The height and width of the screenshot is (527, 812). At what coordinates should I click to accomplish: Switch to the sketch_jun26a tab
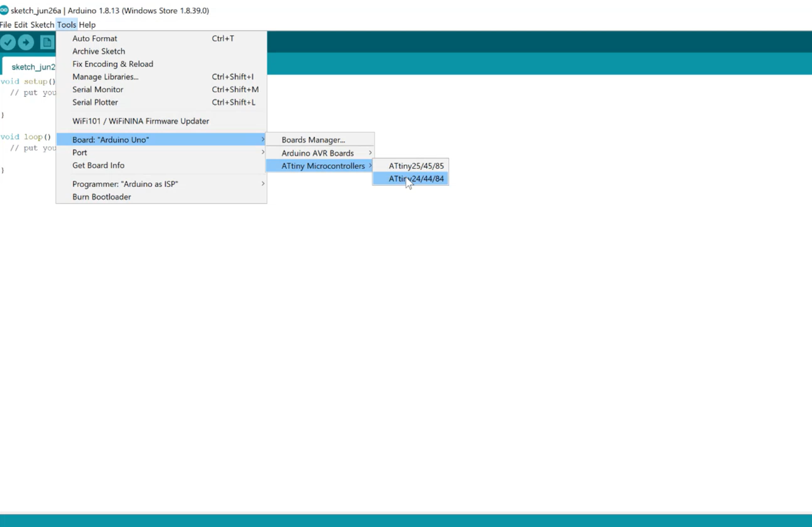coord(29,67)
